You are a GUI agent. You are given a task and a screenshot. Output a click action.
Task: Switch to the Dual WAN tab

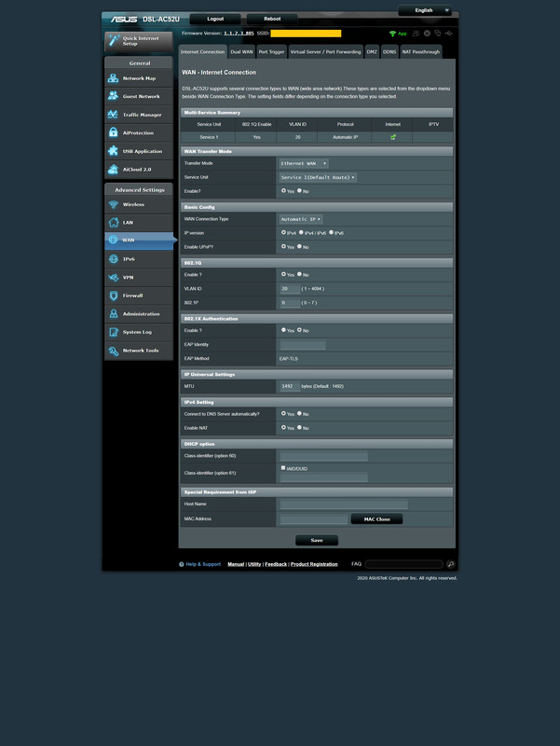coord(241,52)
